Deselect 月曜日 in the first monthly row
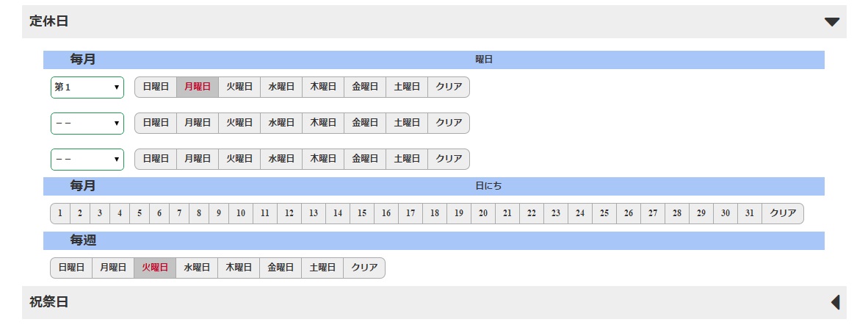 (x=198, y=87)
